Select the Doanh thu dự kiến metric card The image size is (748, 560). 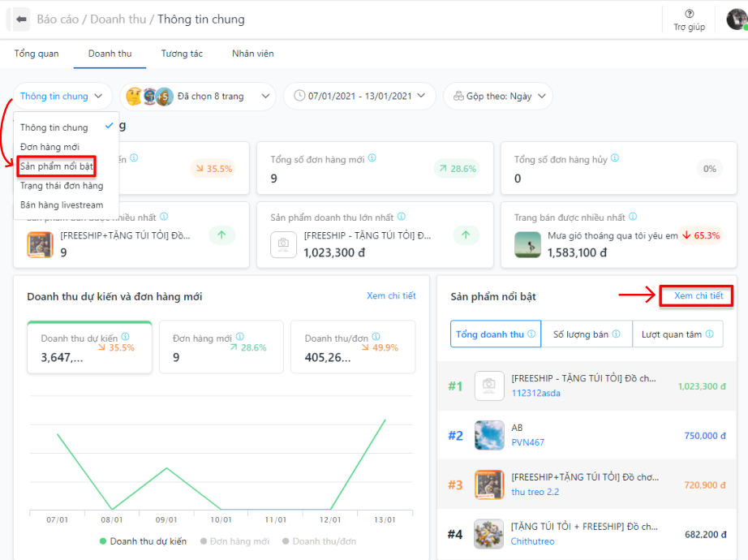tap(90, 347)
